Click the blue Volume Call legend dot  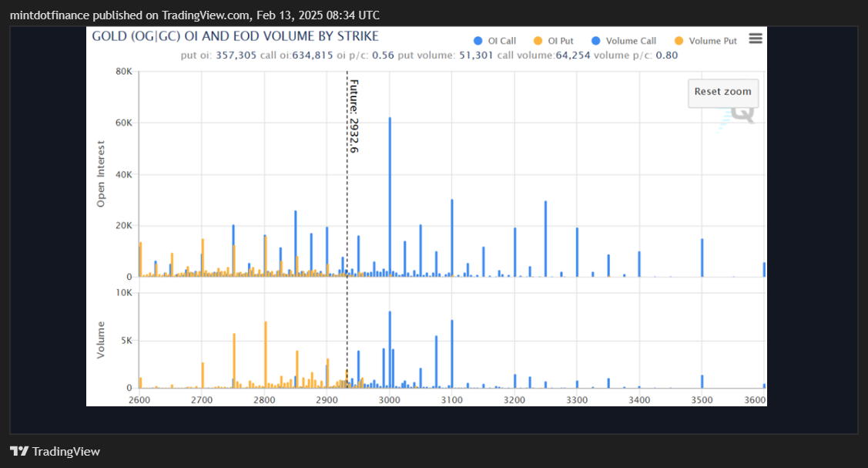point(595,41)
